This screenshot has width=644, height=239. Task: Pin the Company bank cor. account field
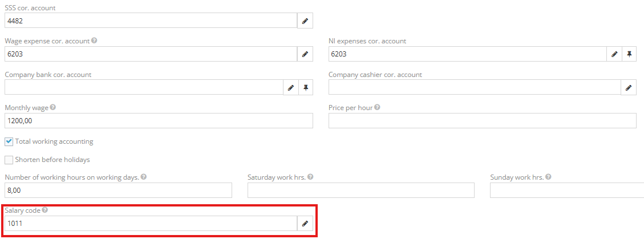pyautogui.click(x=306, y=87)
